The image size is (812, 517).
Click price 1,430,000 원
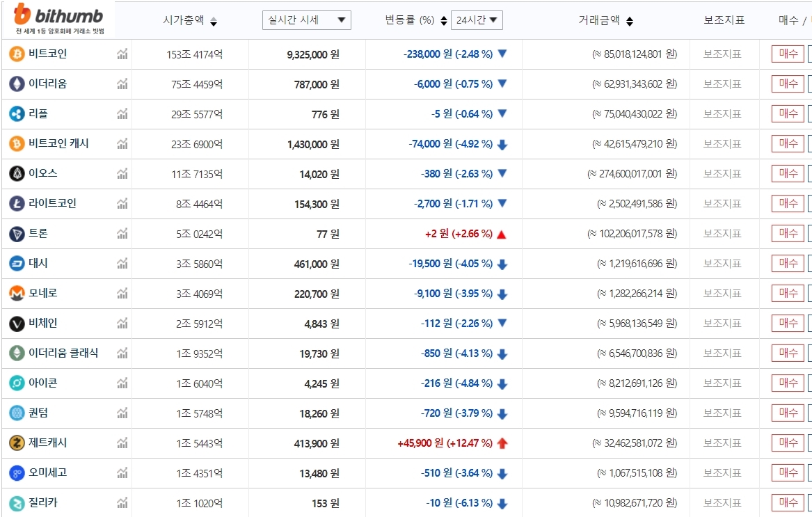313,145
